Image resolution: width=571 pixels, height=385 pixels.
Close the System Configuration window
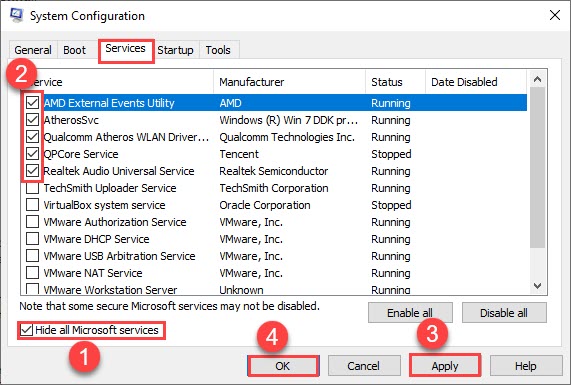click(x=555, y=15)
